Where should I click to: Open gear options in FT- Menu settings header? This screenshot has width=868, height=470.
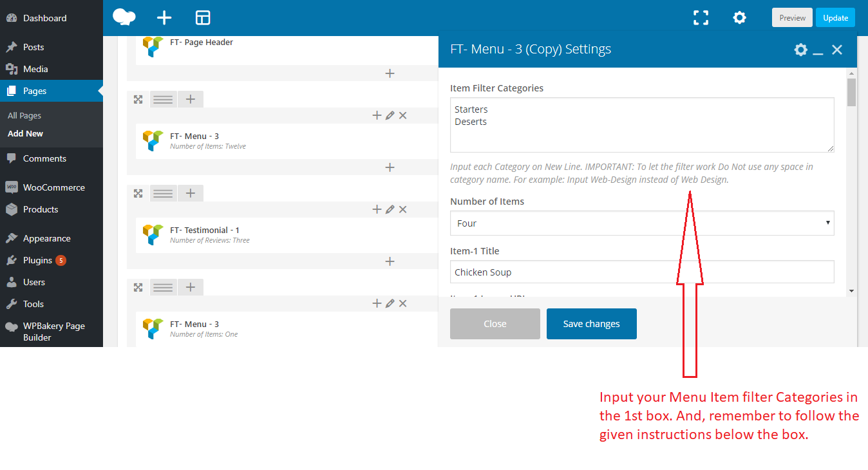pos(800,50)
